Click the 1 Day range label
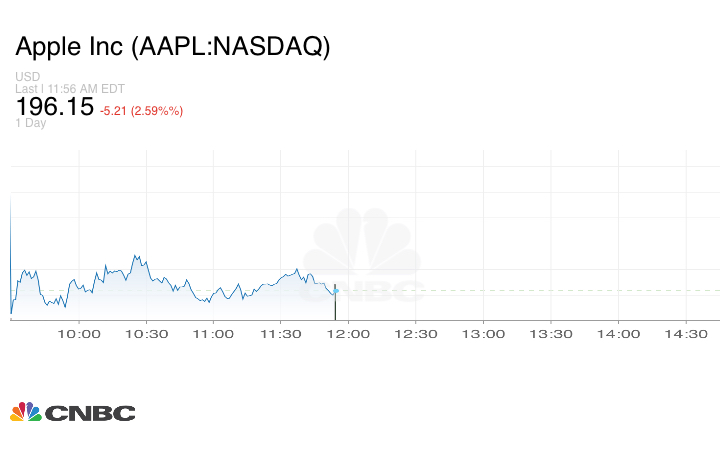This screenshot has width=720, height=450. tap(30, 123)
